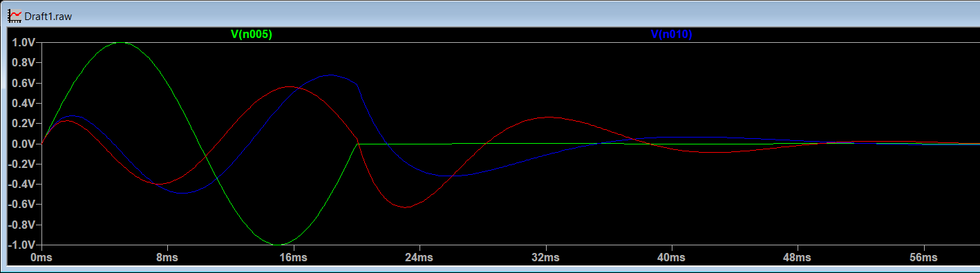
Task: Click the 24ms time axis label
Action: pyautogui.click(x=419, y=257)
